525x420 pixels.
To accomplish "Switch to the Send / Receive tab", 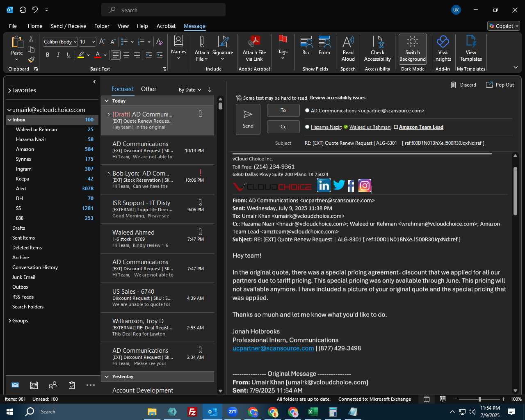I will coord(68,26).
